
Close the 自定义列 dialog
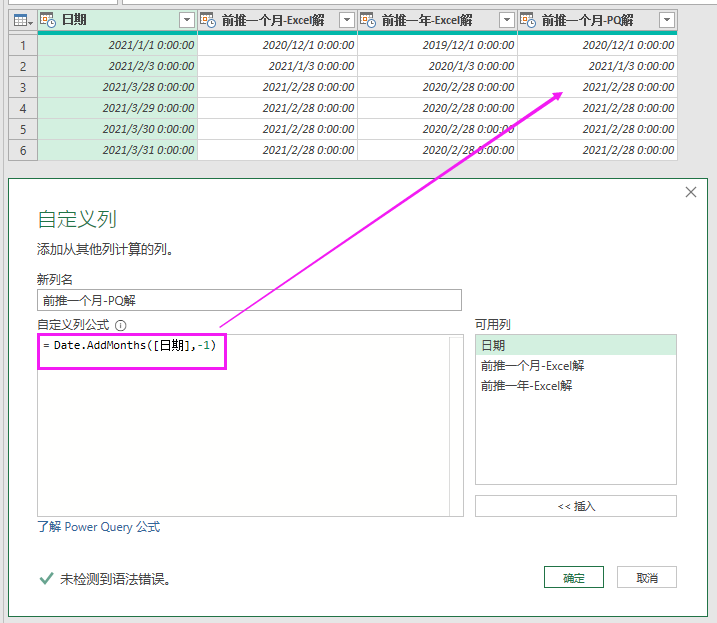click(x=690, y=192)
